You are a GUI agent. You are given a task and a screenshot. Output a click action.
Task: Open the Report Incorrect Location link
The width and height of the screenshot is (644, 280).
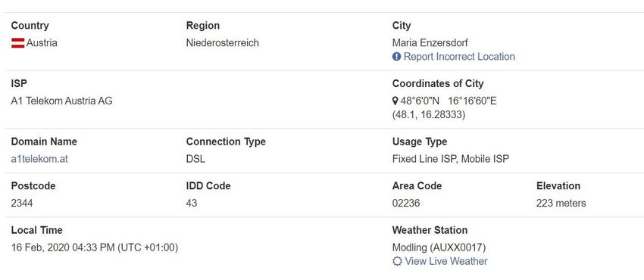(459, 57)
